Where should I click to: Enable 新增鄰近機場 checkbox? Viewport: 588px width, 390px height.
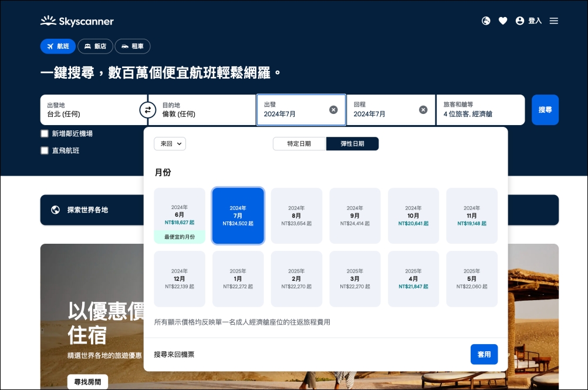click(x=45, y=134)
